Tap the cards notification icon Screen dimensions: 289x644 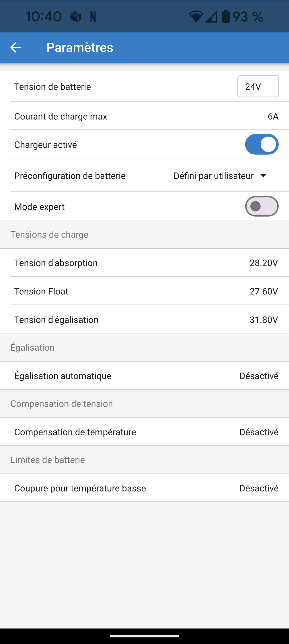(76, 17)
